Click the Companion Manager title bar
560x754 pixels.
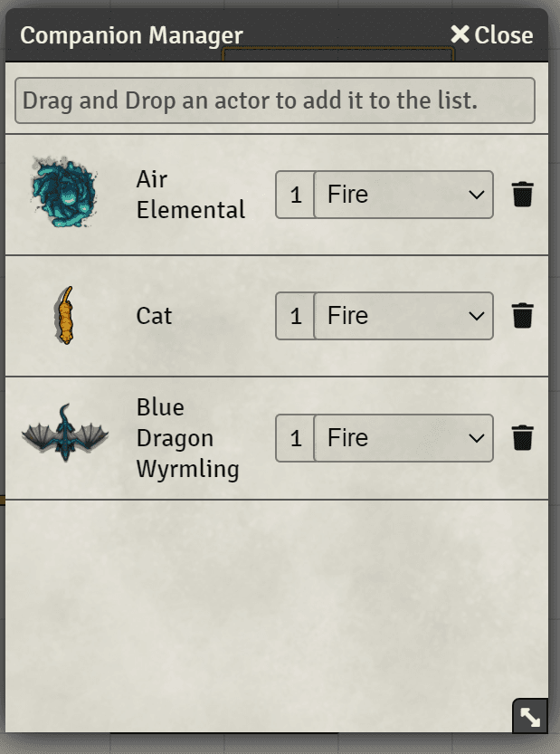(277, 34)
